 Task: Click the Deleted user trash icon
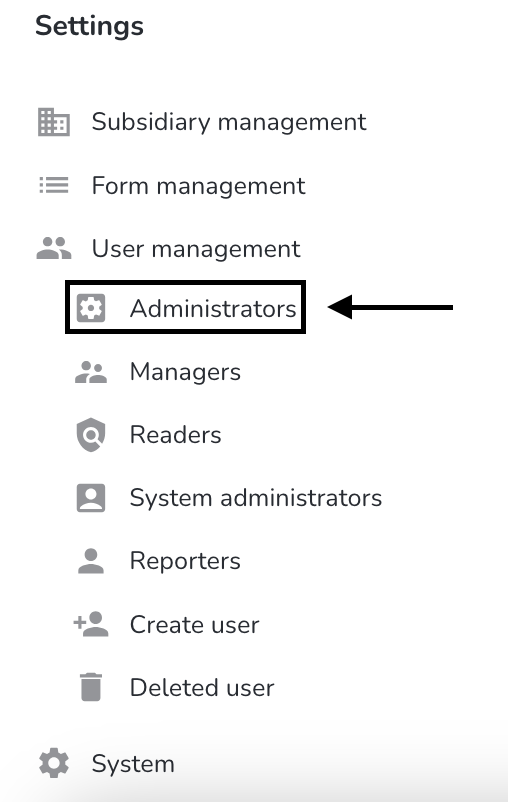pyautogui.click(x=91, y=687)
